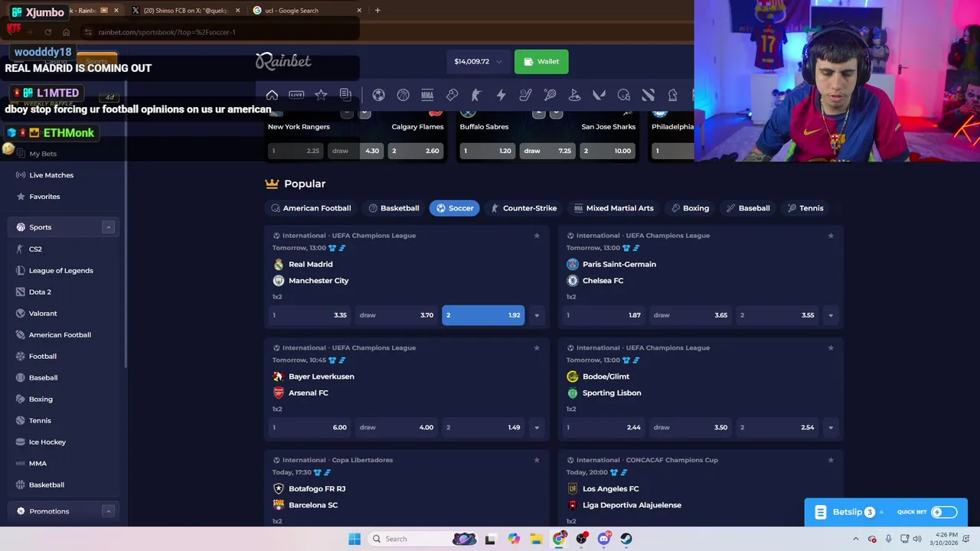Select the Valorant logo toolbar icon
This screenshot has height=551, width=980.
pos(599,95)
